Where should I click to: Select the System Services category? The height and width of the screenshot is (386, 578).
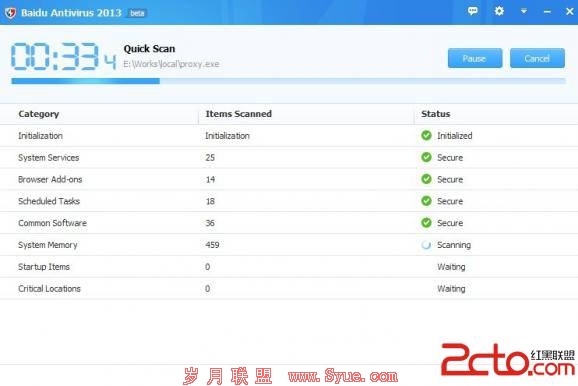49,157
